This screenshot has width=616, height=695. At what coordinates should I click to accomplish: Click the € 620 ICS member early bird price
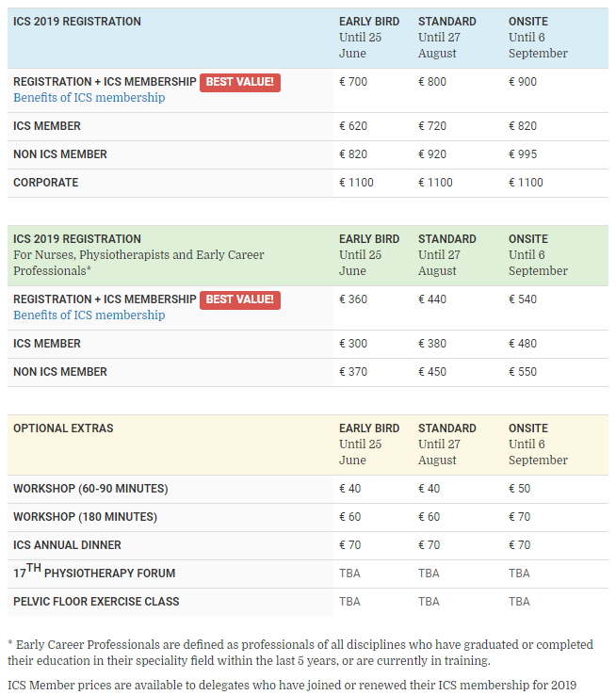[x=353, y=126]
